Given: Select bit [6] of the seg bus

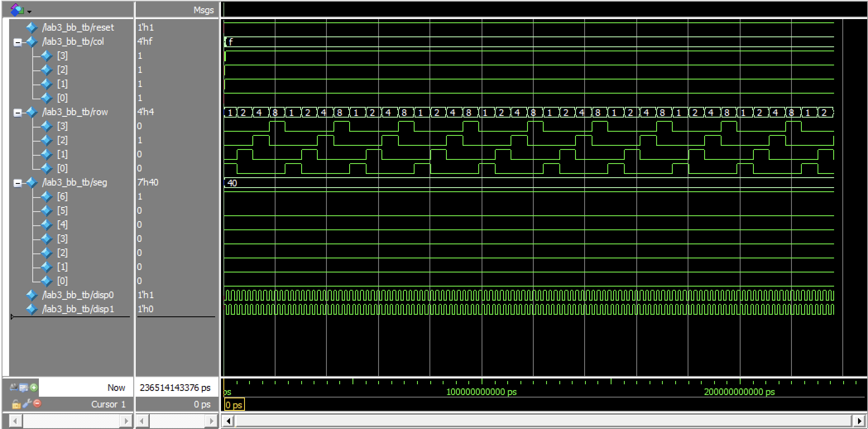Looking at the screenshot, I should [62, 197].
